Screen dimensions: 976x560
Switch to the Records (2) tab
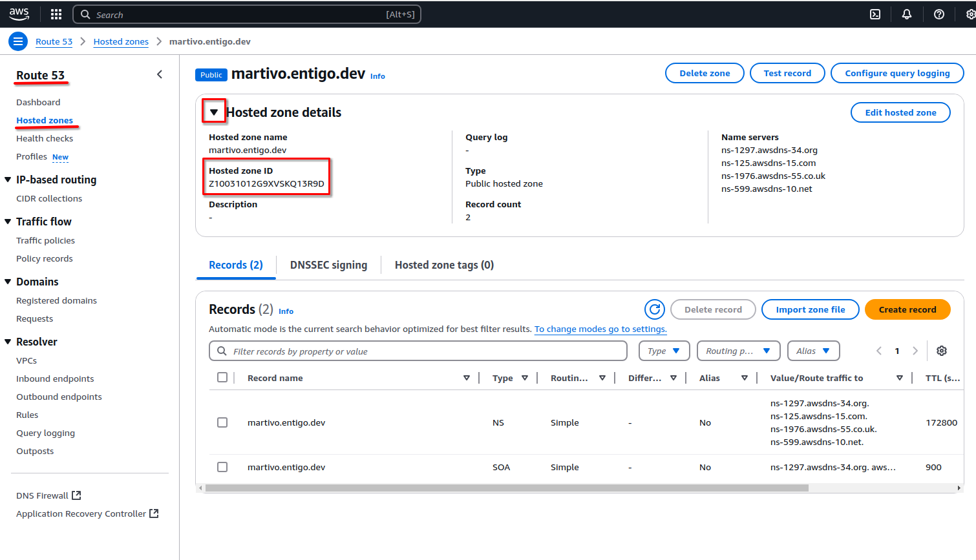point(236,265)
